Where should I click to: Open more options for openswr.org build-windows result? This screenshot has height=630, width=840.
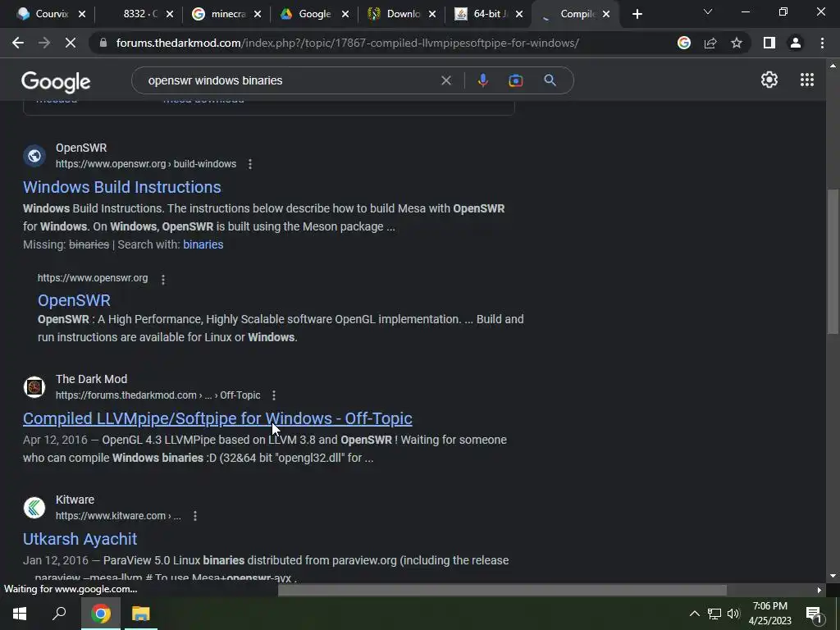coord(249,164)
